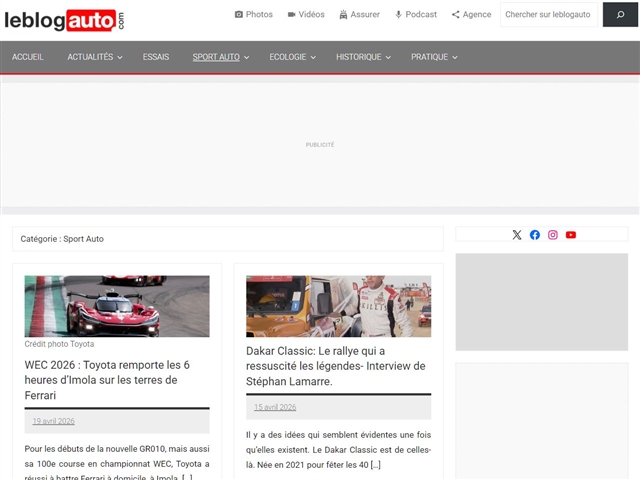Click the PUBLICITÉ banner label
Image resolution: width=640 pixels, height=480 pixels.
[x=320, y=144]
